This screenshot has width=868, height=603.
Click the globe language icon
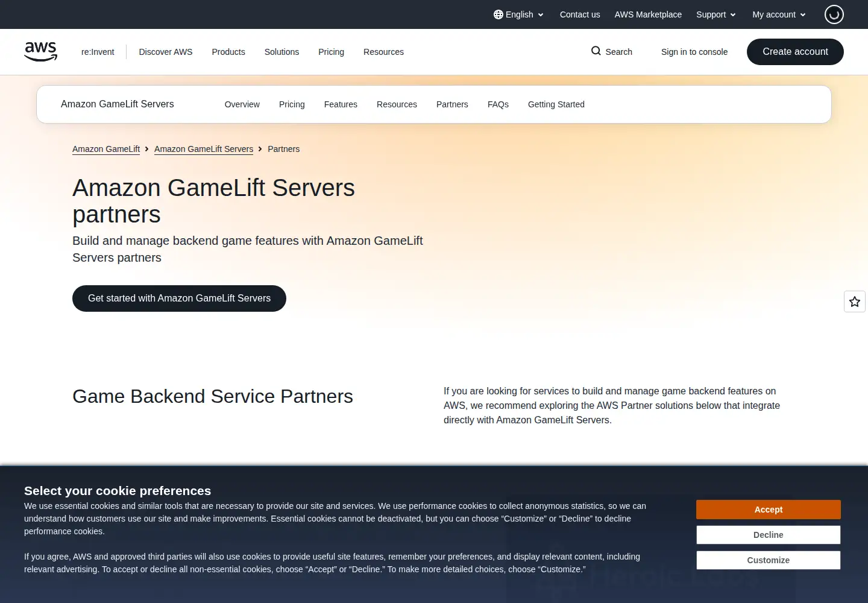pyautogui.click(x=498, y=14)
